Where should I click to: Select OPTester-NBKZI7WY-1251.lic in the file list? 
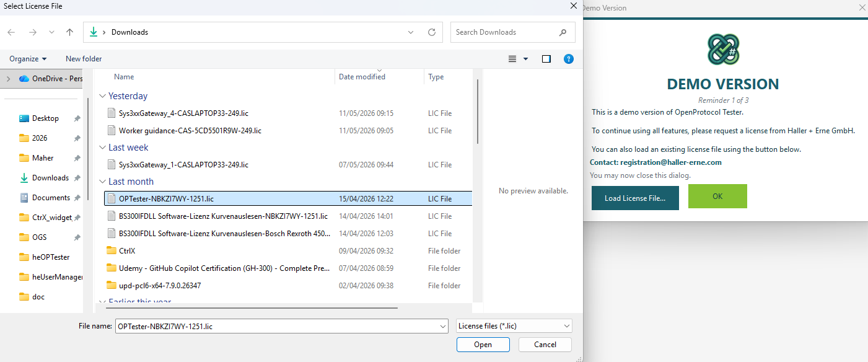coord(287,199)
